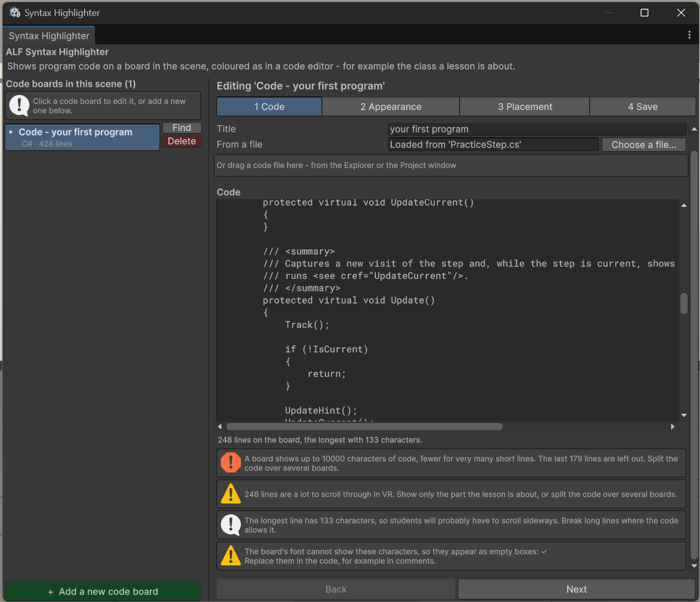Select the 'Code - your first program' board entry

coord(83,137)
